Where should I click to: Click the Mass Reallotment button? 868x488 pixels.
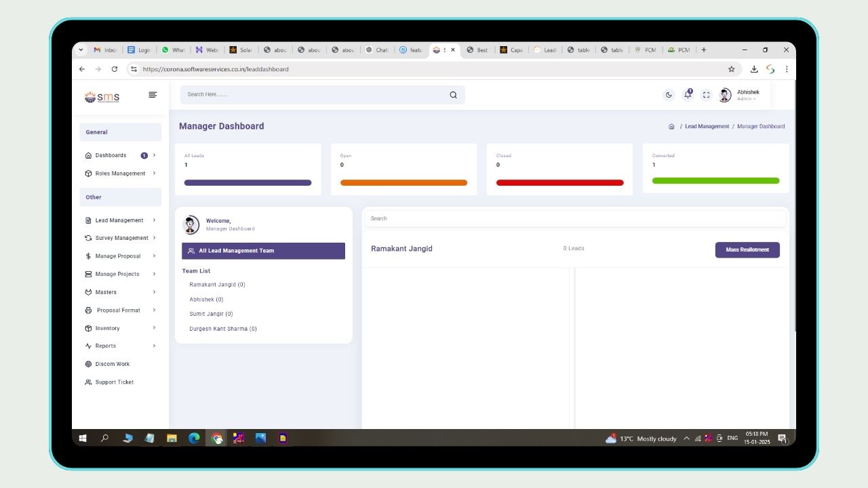pos(747,249)
